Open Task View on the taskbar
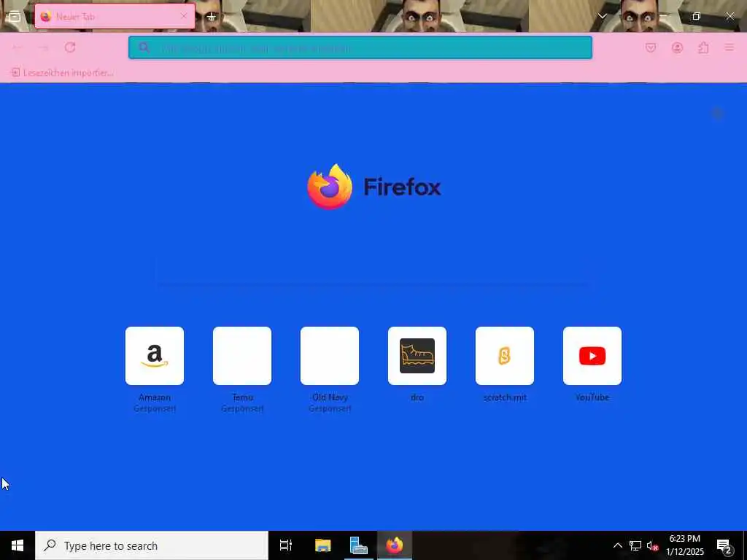The width and height of the screenshot is (747, 560). [286, 545]
